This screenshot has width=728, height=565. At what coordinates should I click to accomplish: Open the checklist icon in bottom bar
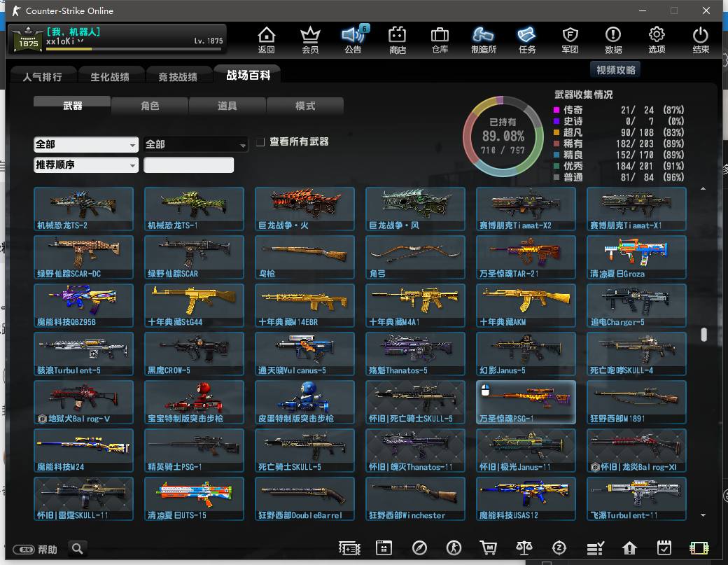click(x=595, y=548)
